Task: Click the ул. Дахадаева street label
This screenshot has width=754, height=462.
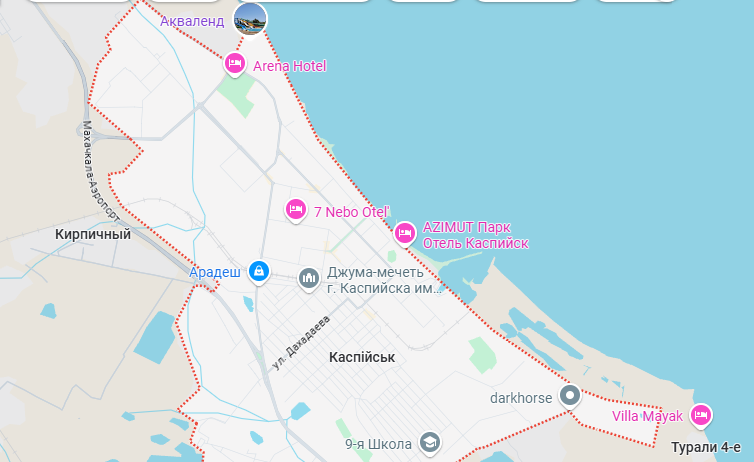Action: pos(301,343)
